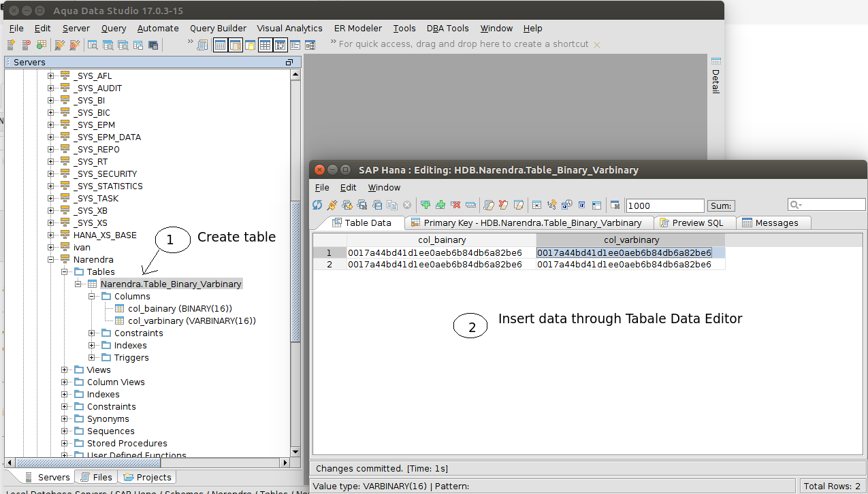
Task: Open the vertical Detail panel tab
Action: [716, 76]
